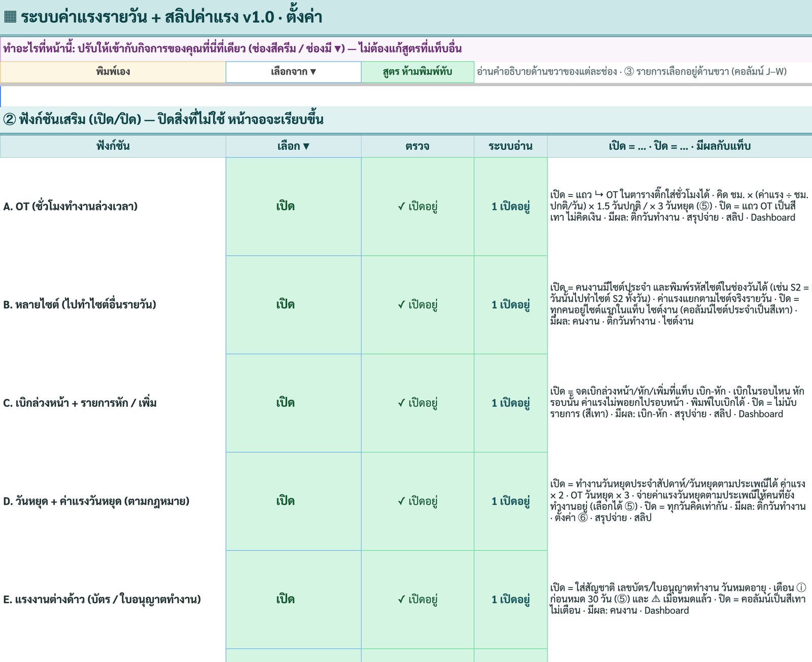The width and height of the screenshot is (812, 662).
Task: Click the OT description text cell
Action: coord(680,206)
